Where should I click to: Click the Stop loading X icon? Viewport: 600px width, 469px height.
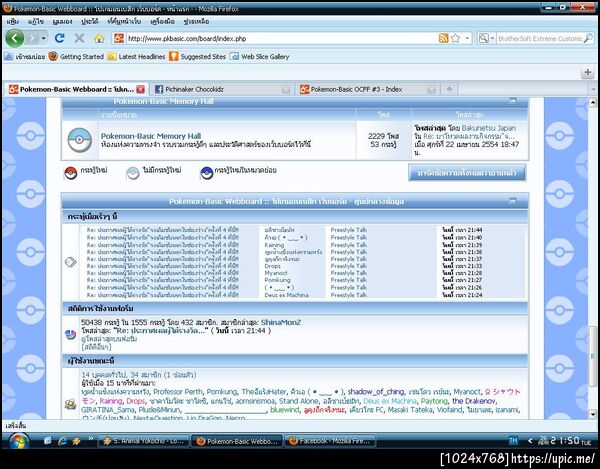[x=79, y=38]
